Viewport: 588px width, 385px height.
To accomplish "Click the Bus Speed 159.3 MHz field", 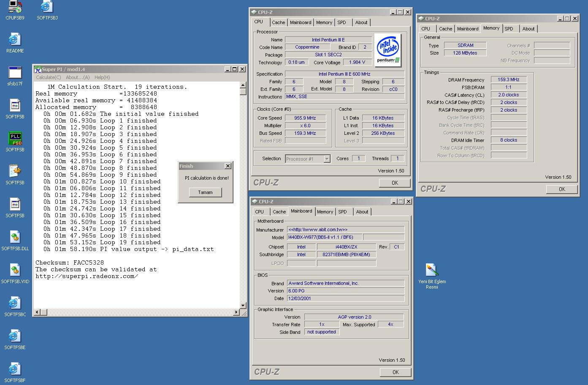I will coord(305,133).
